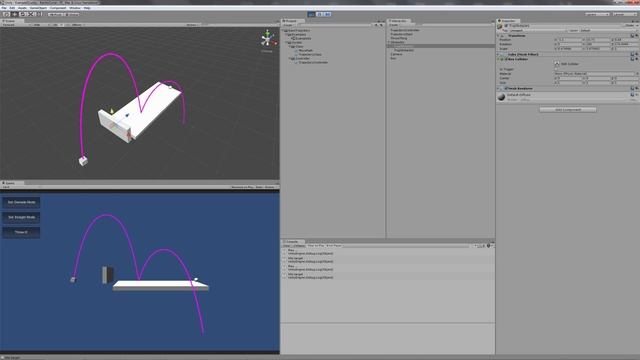
Task: Select the Move tool in the toolbar
Action: (x=14, y=14)
